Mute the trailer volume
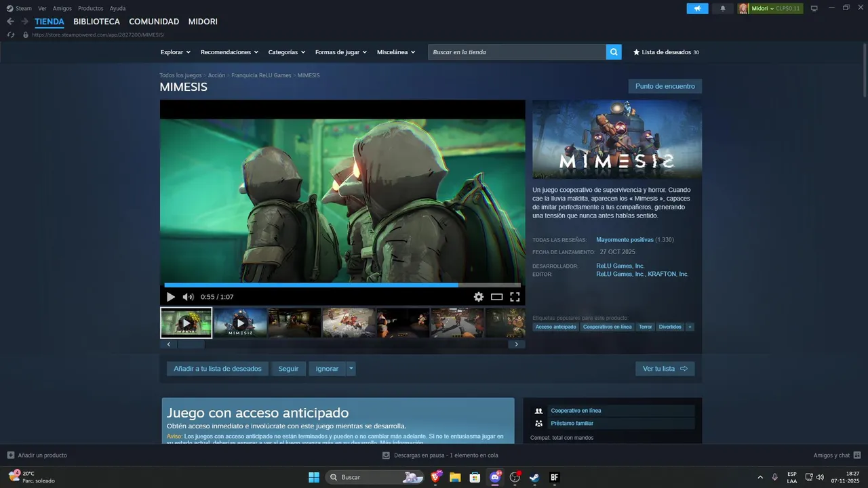868x488 pixels. tap(188, 297)
